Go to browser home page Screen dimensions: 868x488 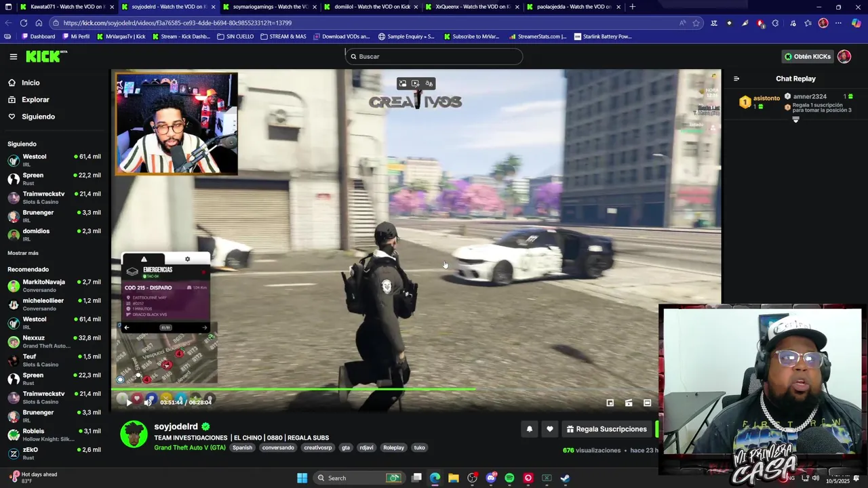[x=39, y=22]
